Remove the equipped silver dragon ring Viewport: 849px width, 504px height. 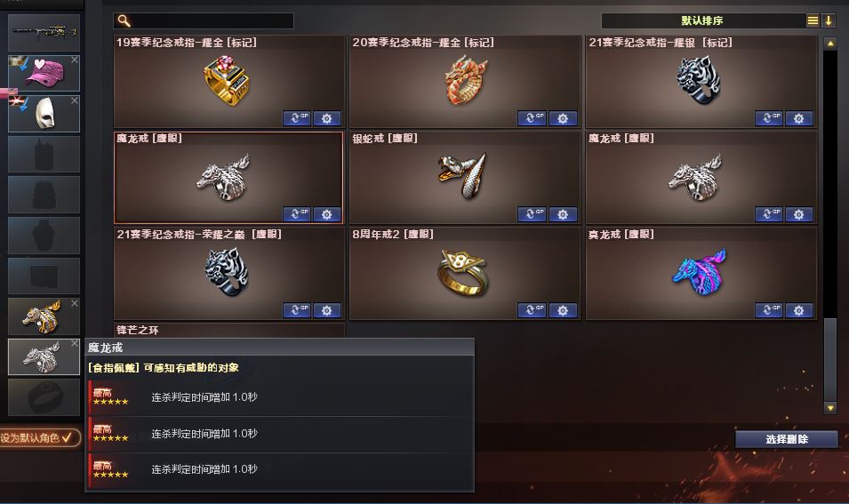click(x=75, y=343)
